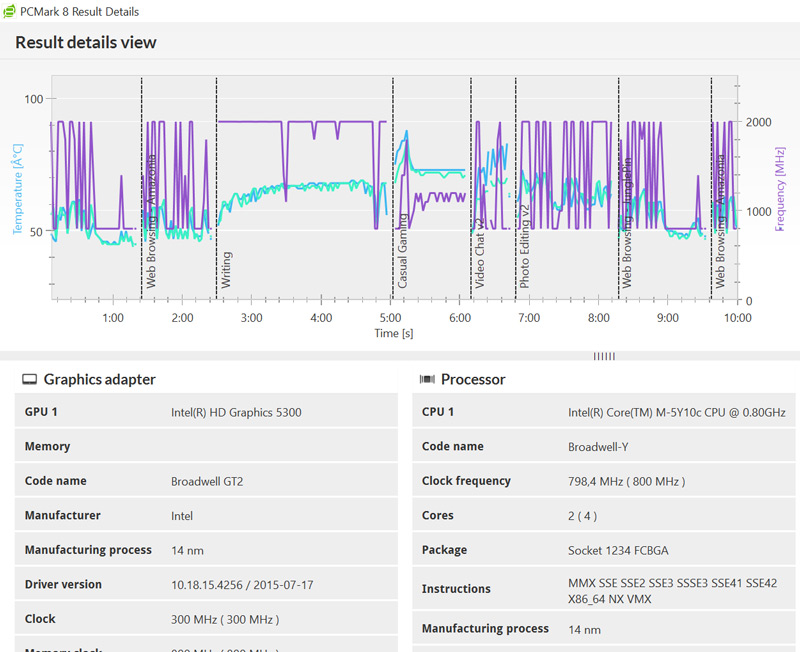Choose the Photo Editing v2 section marker

524,246
